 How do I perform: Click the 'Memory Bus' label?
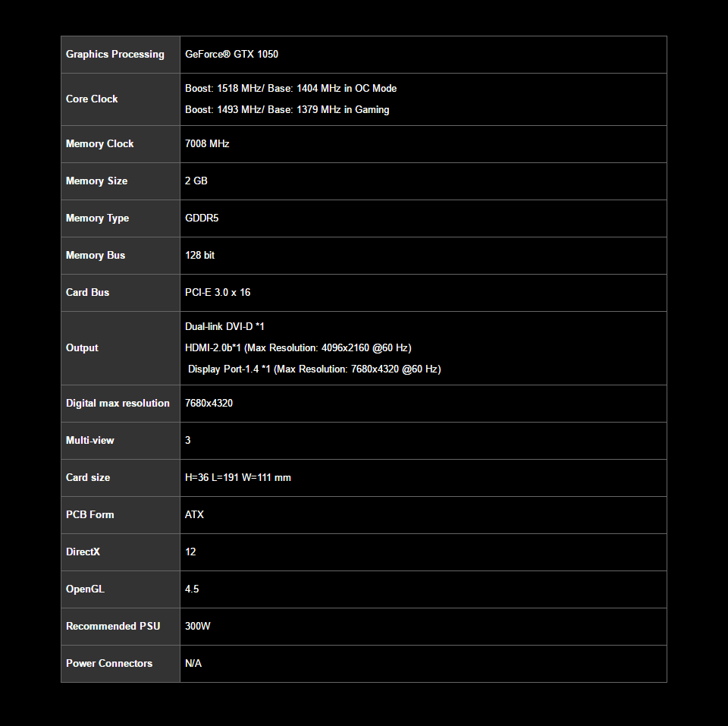click(x=96, y=256)
